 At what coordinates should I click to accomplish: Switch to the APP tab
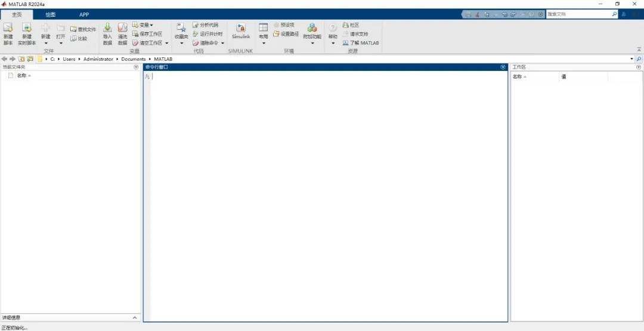pyautogui.click(x=84, y=14)
